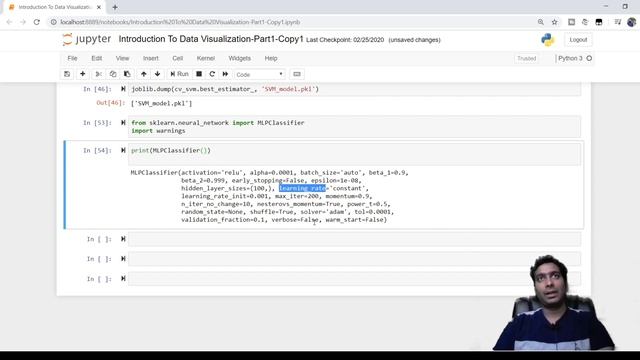Bookmark this page with the star icon
The width and height of the screenshot is (640, 360).
coord(554,22)
